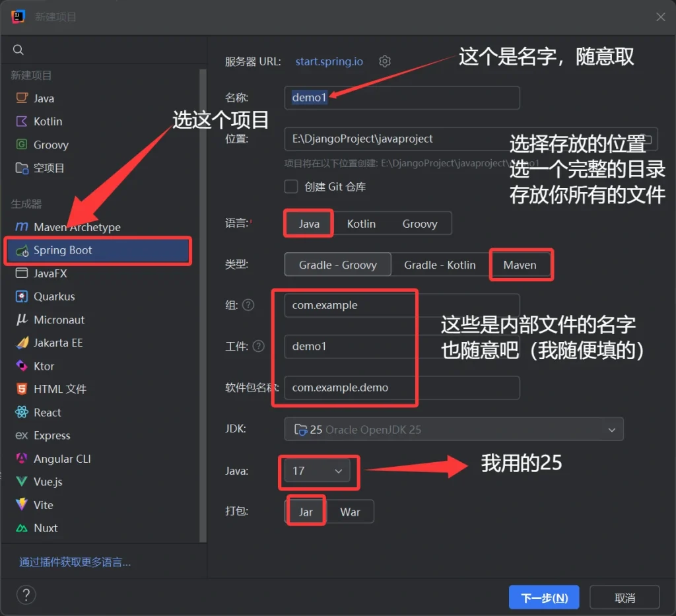Select Kotlin as the language
676x616 pixels.
point(361,224)
